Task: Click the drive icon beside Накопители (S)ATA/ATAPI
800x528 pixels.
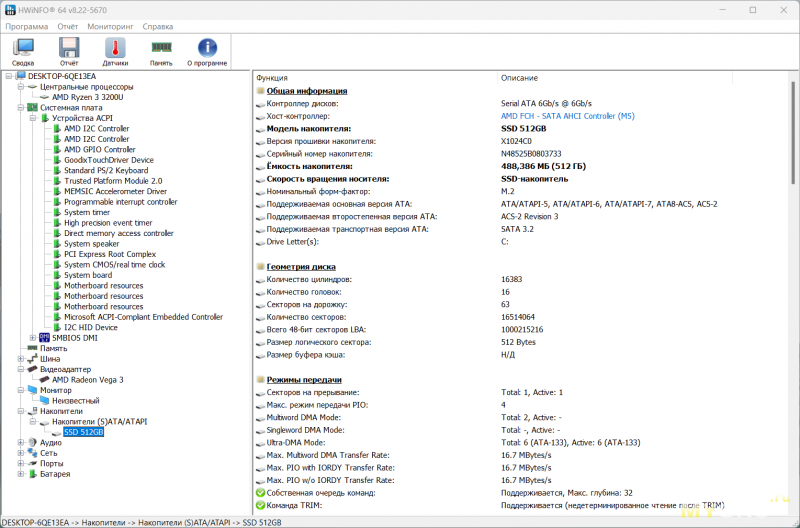Action: click(44, 422)
